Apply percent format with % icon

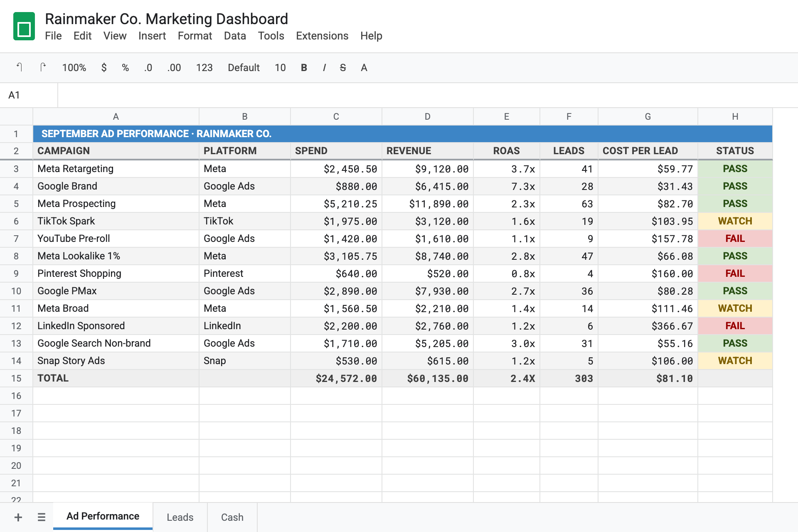(126, 67)
